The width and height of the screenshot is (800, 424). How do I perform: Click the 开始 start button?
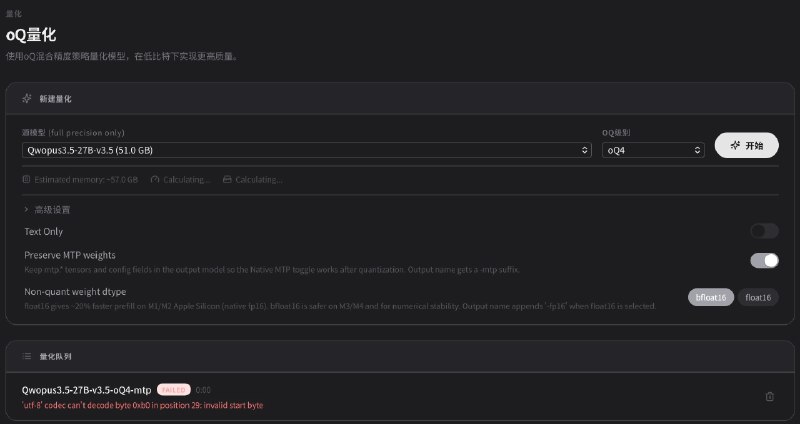coord(746,145)
